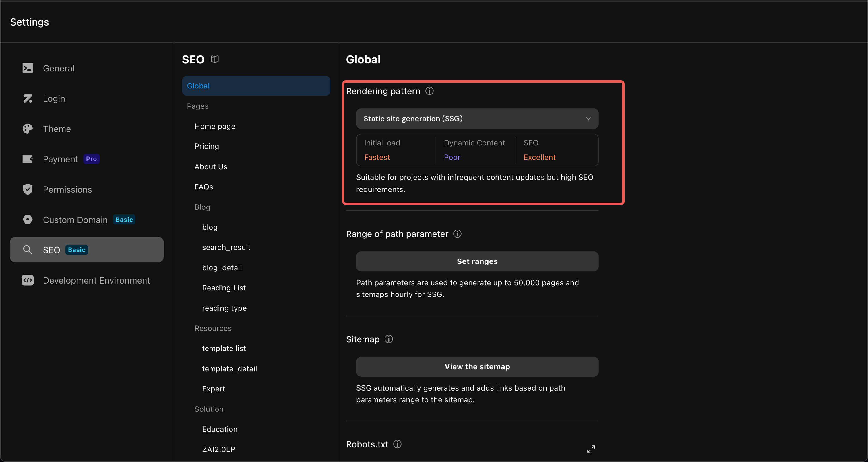The image size is (868, 462).
Task: Open Development Environment settings
Action: (87, 280)
